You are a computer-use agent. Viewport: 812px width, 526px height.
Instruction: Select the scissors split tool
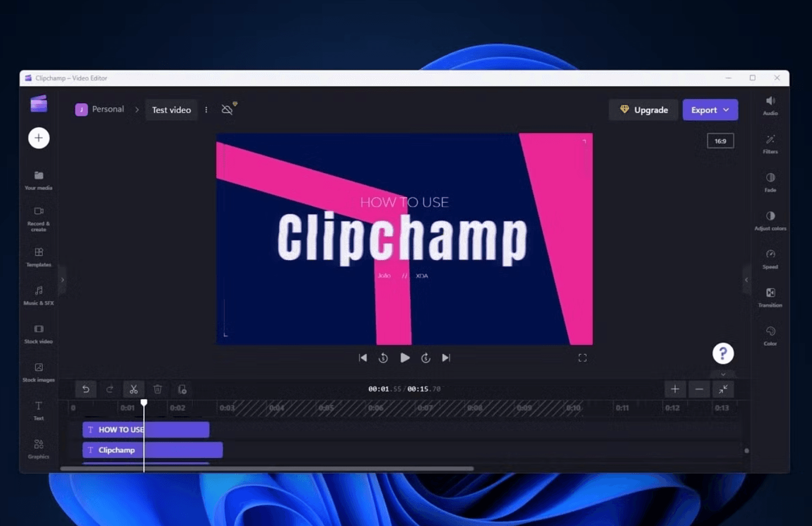pyautogui.click(x=134, y=389)
